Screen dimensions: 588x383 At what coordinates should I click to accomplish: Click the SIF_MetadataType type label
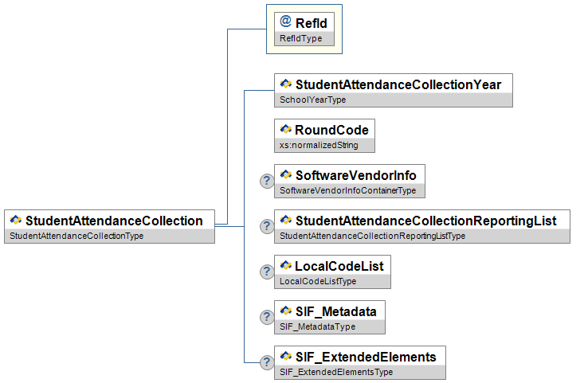coord(318,326)
